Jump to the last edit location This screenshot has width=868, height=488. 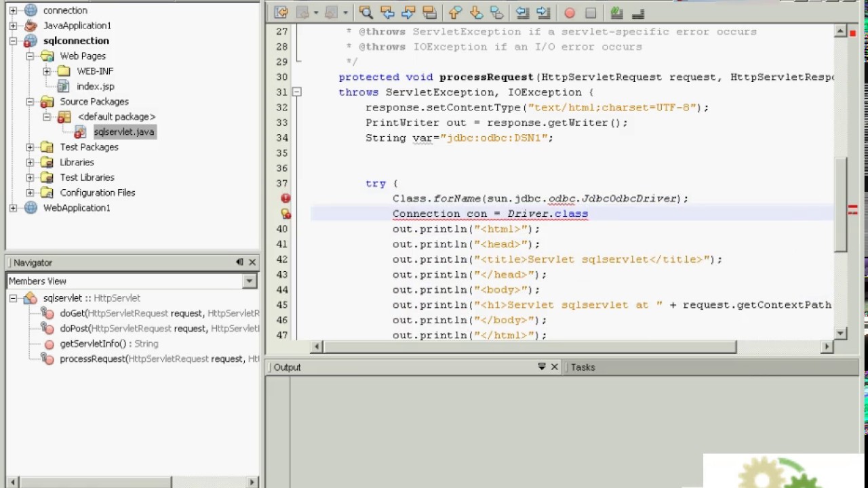tap(281, 13)
